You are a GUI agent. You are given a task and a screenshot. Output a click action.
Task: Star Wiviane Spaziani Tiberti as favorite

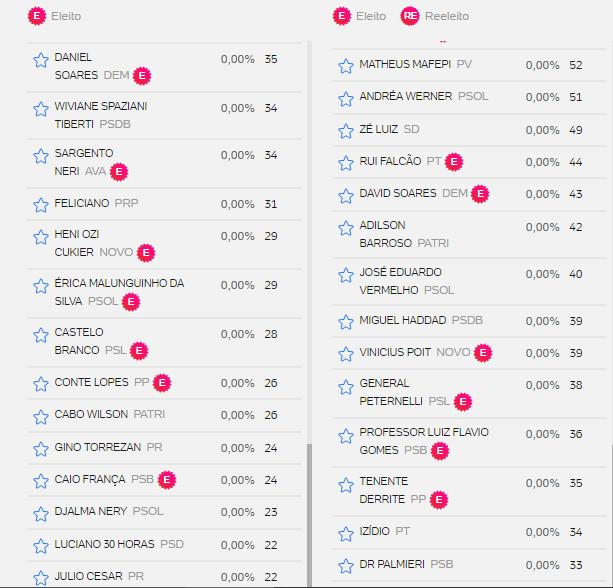tap(40, 108)
